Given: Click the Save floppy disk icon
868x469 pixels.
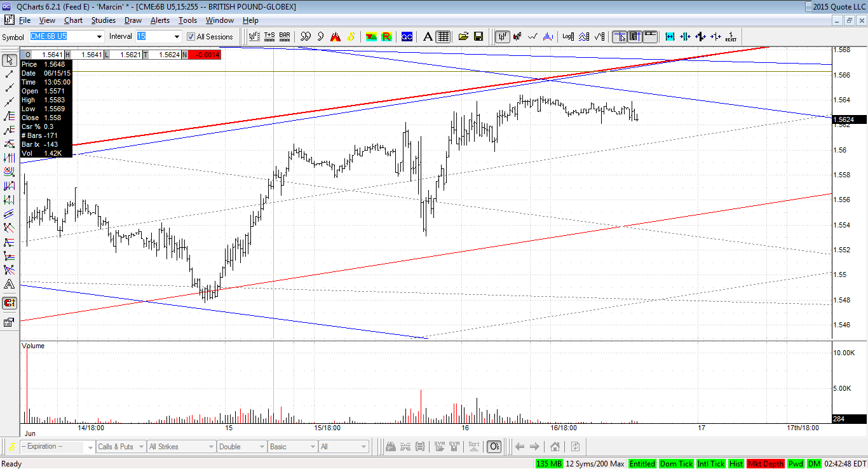Looking at the screenshot, I should 478,36.
